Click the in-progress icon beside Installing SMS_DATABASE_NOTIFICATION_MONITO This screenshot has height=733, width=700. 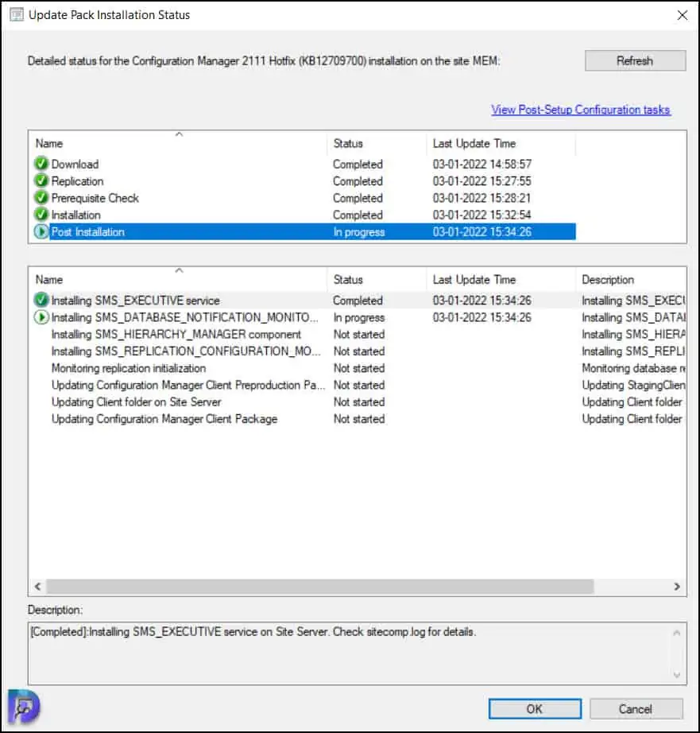click(41, 317)
